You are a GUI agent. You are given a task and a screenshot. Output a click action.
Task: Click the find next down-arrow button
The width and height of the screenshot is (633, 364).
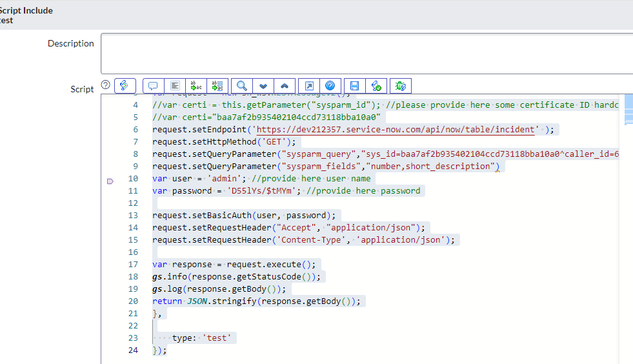pos(263,86)
